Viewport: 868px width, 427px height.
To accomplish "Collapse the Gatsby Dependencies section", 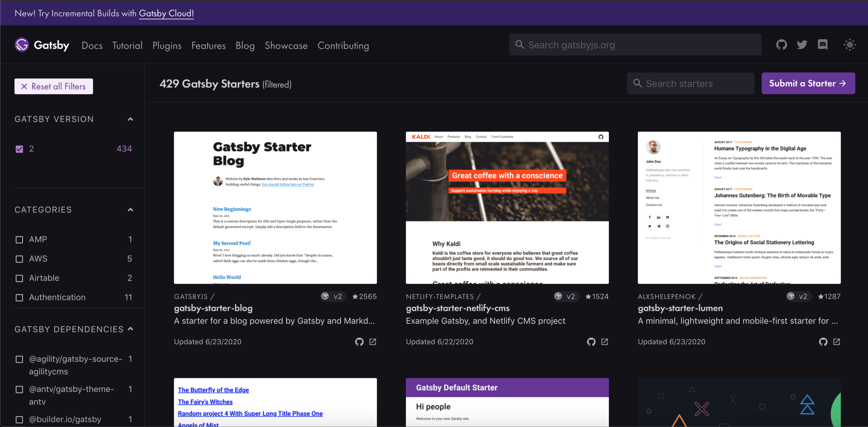I will [x=130, y=329].
